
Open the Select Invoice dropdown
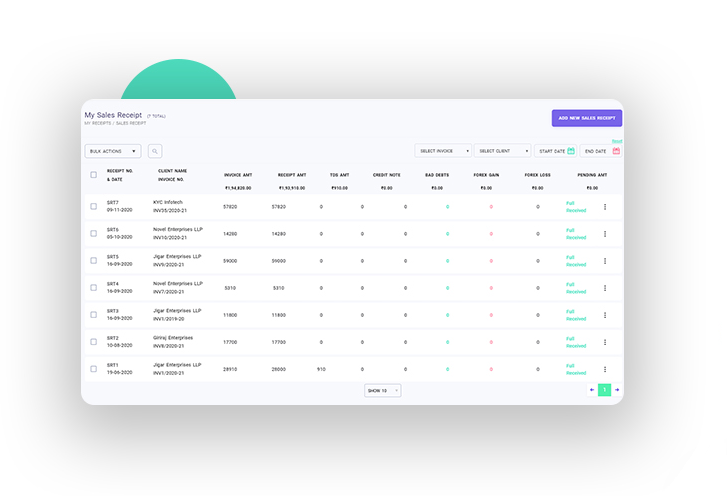pyautogui.click(x=443, y=151)
